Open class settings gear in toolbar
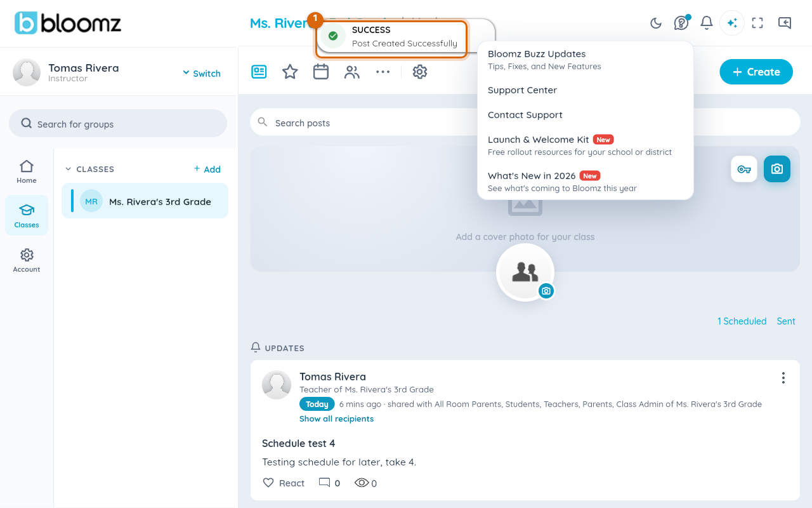This screenshot has width=812, height=508. coord(419,72)
